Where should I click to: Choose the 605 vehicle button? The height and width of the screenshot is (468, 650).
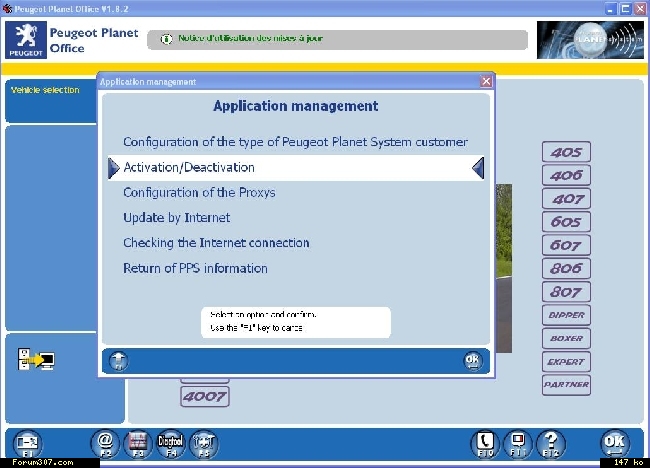tap(566, 222)
